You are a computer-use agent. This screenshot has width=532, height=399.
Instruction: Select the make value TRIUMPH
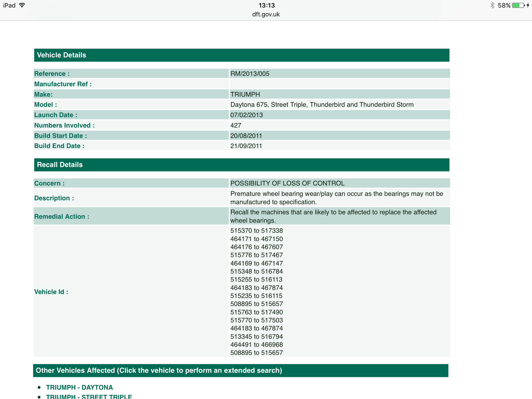tap(245, 94)
